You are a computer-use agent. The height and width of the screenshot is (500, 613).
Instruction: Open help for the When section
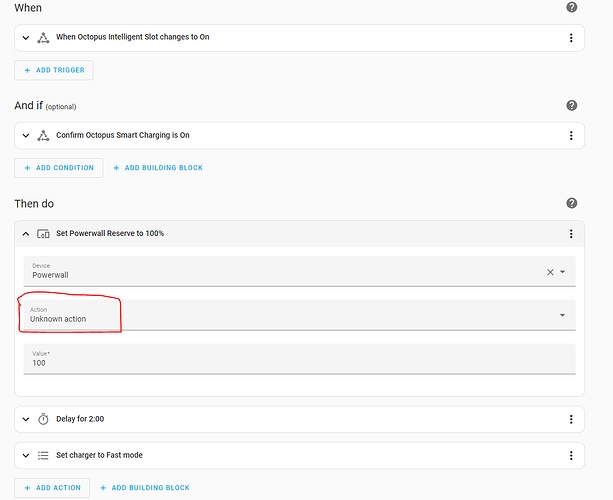572,7
